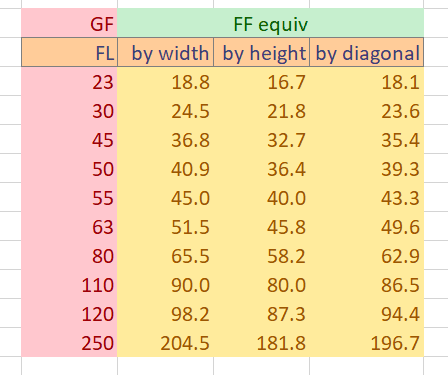This screenshot has height=375, width=448.
Task: Click the FL column header cell
Action: 69,52
